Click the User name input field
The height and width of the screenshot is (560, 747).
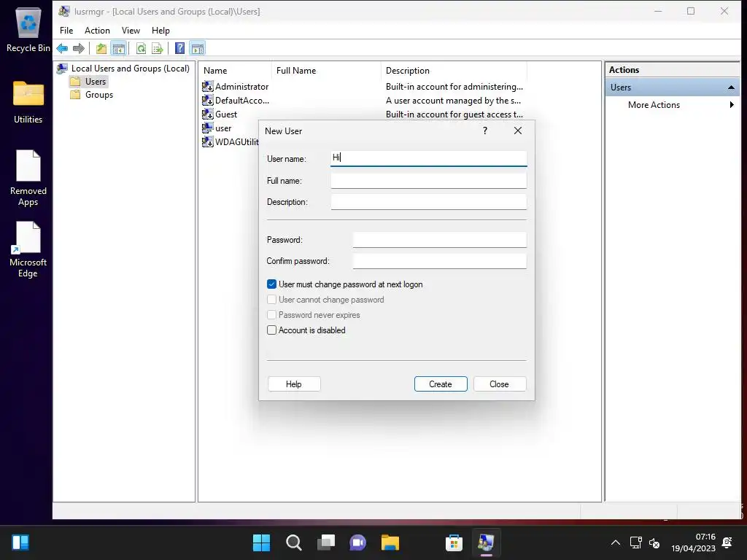(x=429, y=158)
